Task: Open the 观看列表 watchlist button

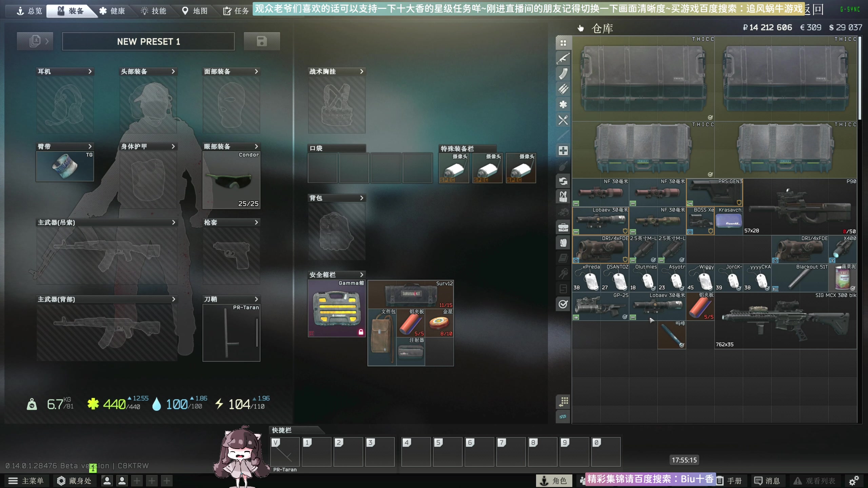Action: (x=815, y=481)
